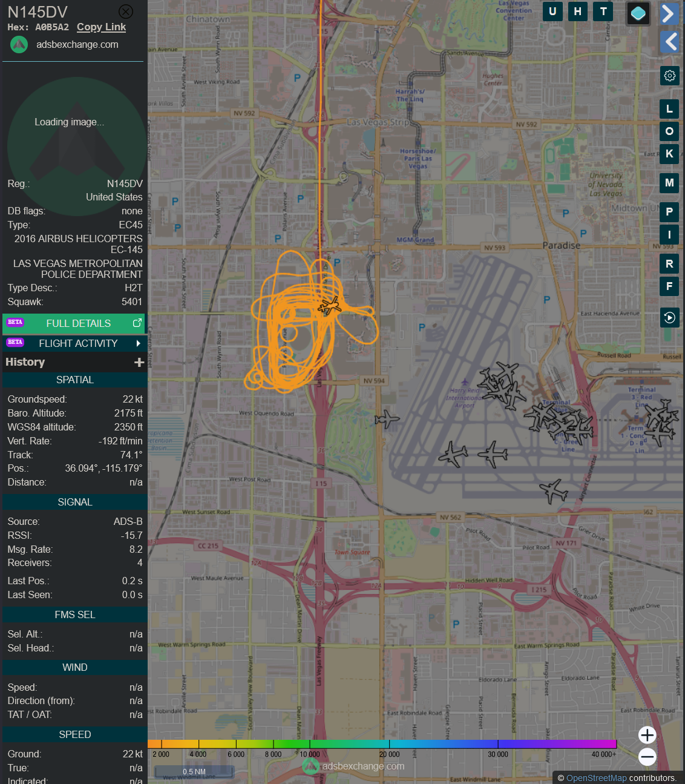Viewport: 685px width, 784px height.
Task: Click the WIND section header
Action: [75, 668]
